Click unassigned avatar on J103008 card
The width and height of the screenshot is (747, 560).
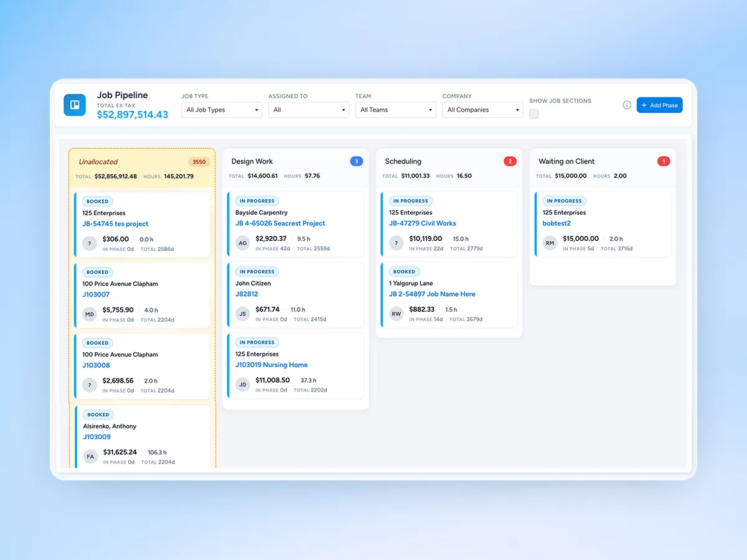tap(90, 386)
